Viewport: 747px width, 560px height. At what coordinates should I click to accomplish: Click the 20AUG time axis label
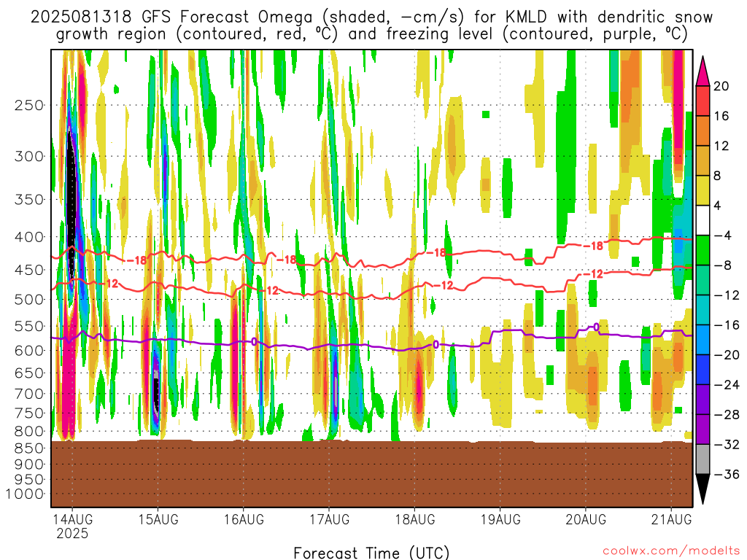tap(586, 519)
